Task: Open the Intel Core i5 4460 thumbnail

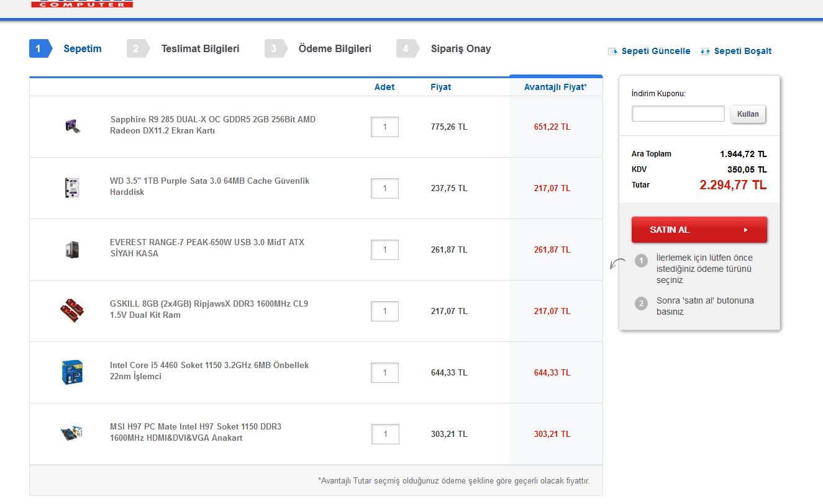Action: 72,372
